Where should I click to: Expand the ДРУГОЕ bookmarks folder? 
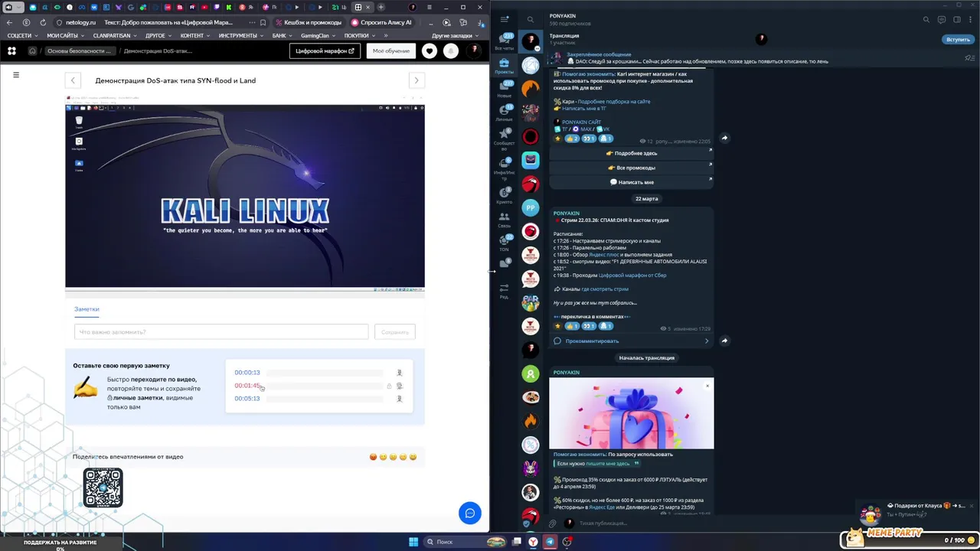point(158,36)
